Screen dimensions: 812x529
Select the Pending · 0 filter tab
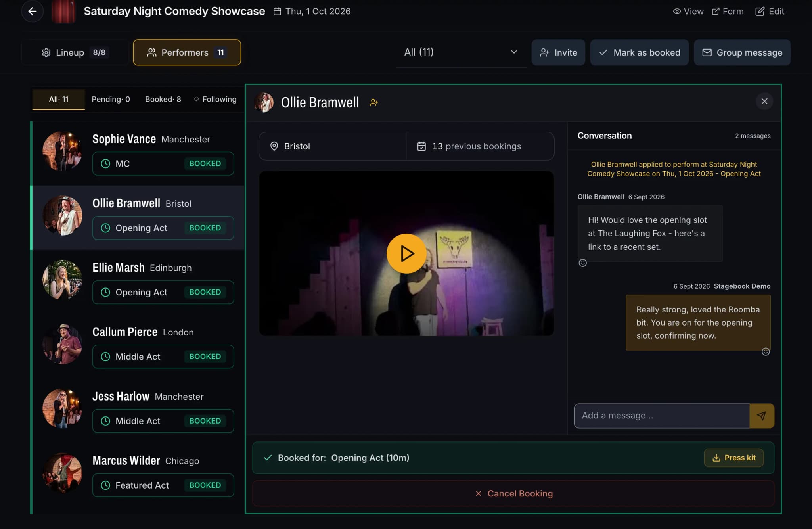click(x=111, y=99)
